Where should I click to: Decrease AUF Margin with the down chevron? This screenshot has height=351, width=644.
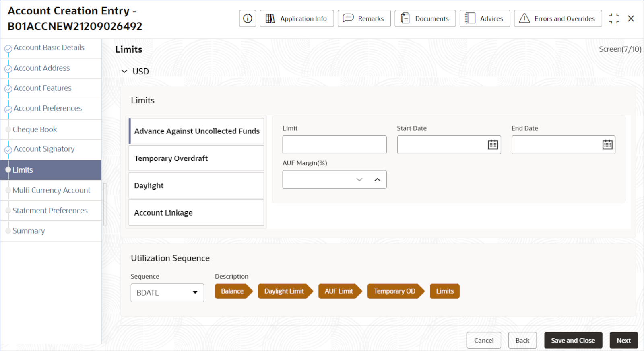[359, 180]
